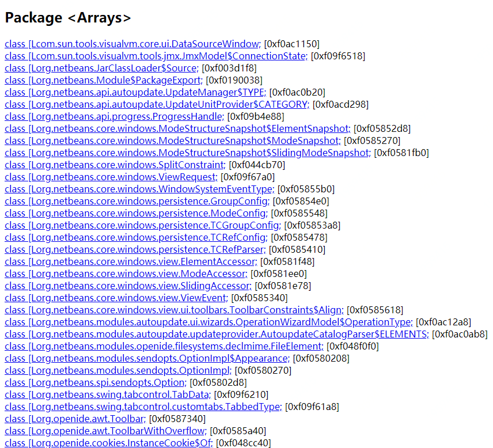This screenshot has height=448, width=493.
Task: Click address text [0xf0585340]
Action: [x=259, y=298]
